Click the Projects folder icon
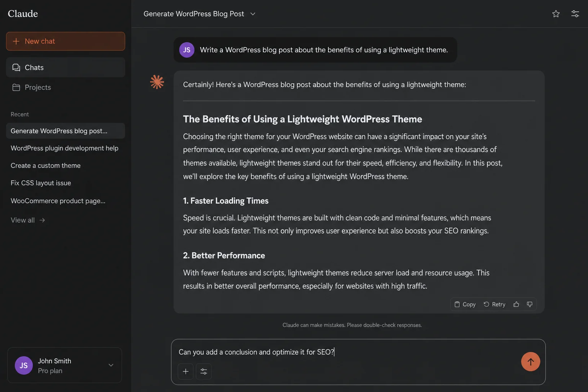The width and height of the screenshot is (588, 392). click(16, 87)
